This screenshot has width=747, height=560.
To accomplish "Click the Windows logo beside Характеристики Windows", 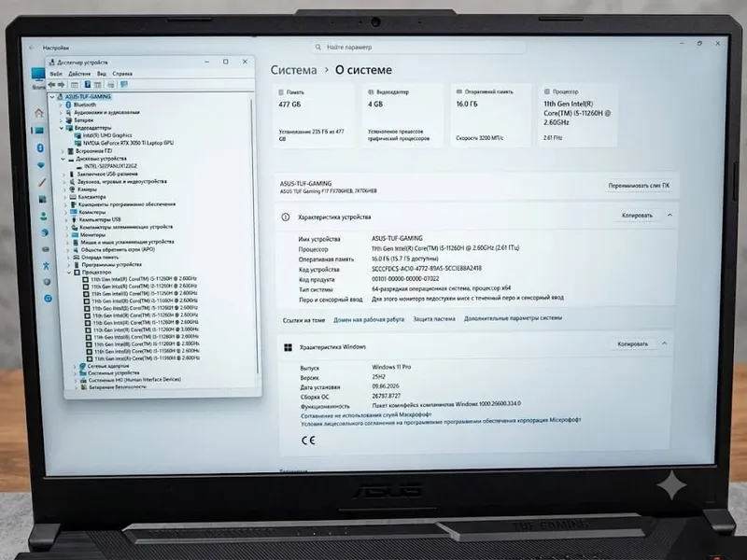I will click(x=288, y=347).
